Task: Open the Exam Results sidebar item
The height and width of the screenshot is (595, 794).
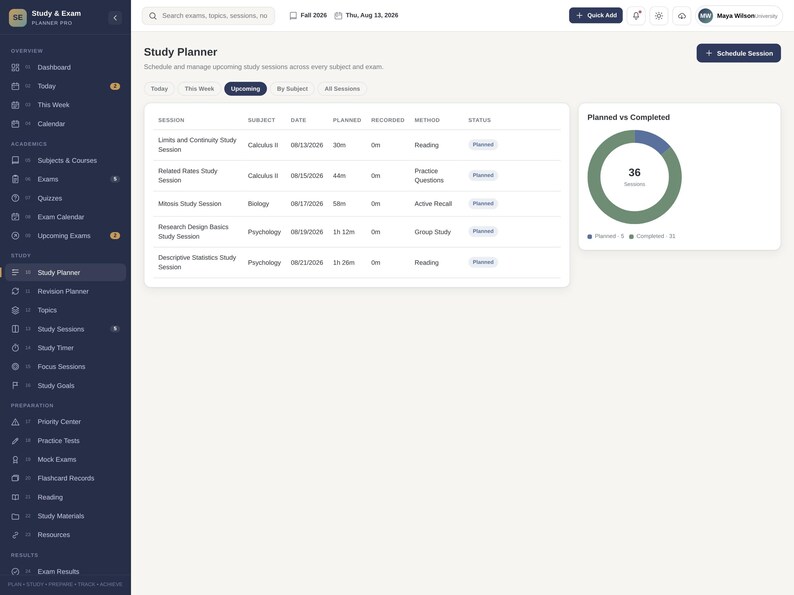Action: (66, 572)
